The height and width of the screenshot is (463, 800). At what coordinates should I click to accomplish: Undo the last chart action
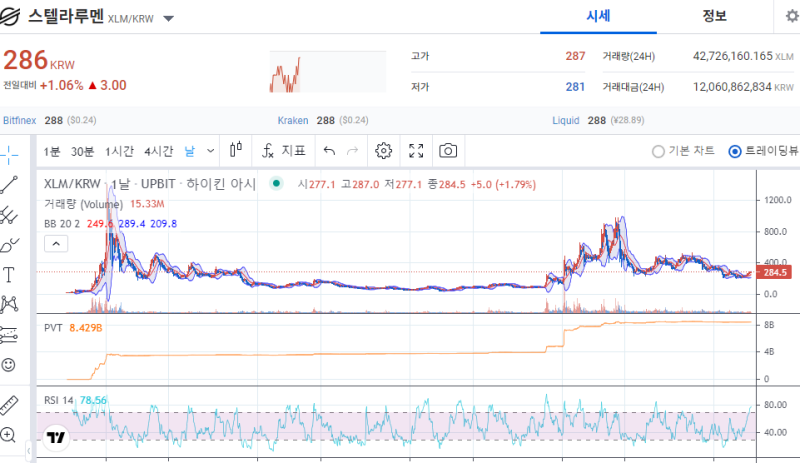point(329,151)
